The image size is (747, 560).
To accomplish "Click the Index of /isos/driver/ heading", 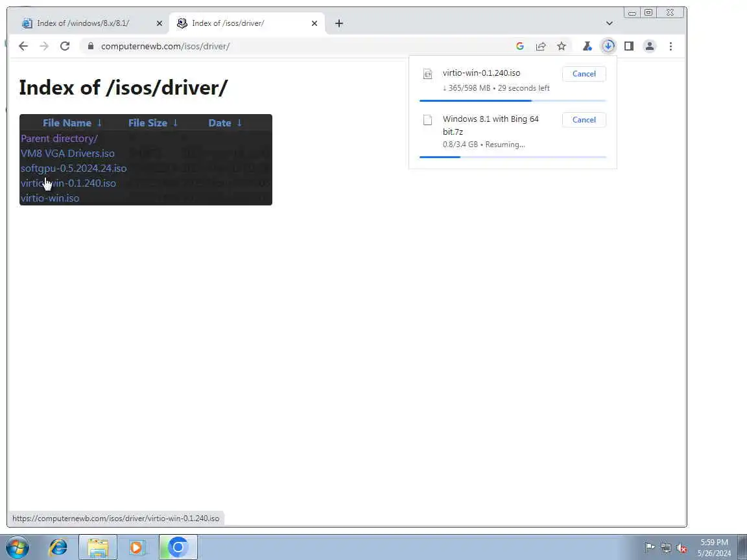I will coord(123,87).
